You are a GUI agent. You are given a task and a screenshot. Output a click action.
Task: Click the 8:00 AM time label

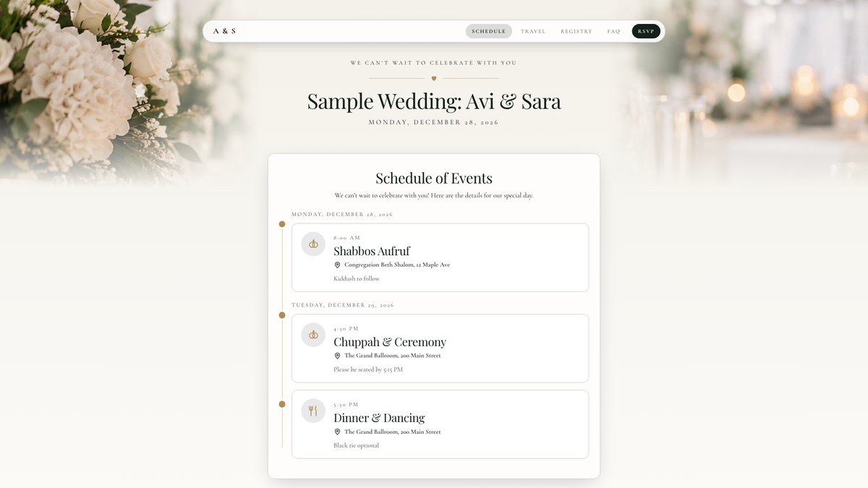[346, 238]
